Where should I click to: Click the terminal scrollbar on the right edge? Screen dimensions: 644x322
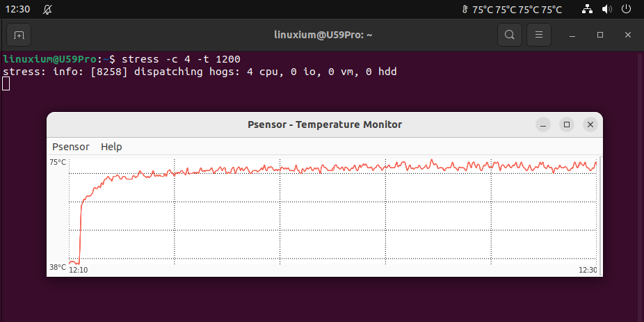(640, 187)
